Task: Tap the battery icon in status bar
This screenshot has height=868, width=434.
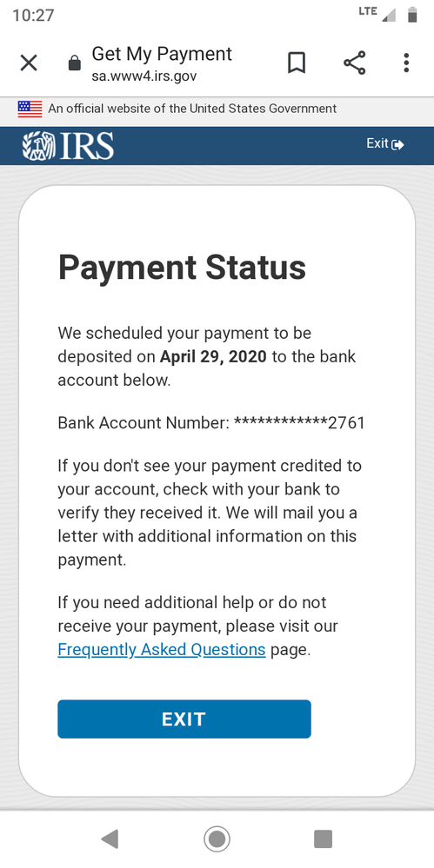Action: pos(412,15)
